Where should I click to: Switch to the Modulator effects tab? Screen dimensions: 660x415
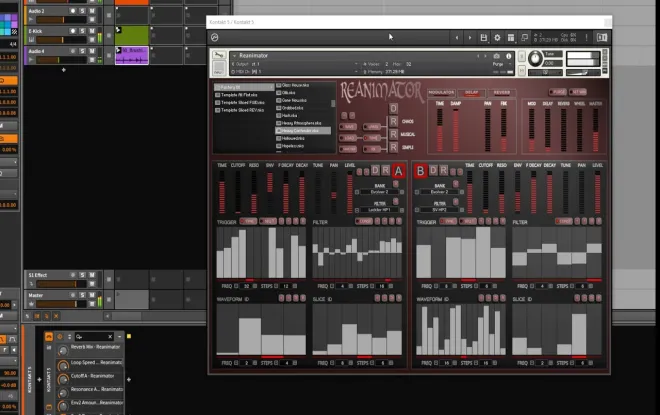tap(441, 93)
